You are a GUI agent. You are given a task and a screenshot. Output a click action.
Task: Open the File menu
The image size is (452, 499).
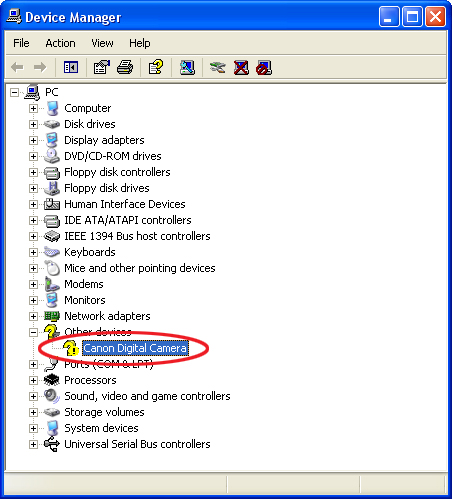pyautogui.click(x=21, y=43)
